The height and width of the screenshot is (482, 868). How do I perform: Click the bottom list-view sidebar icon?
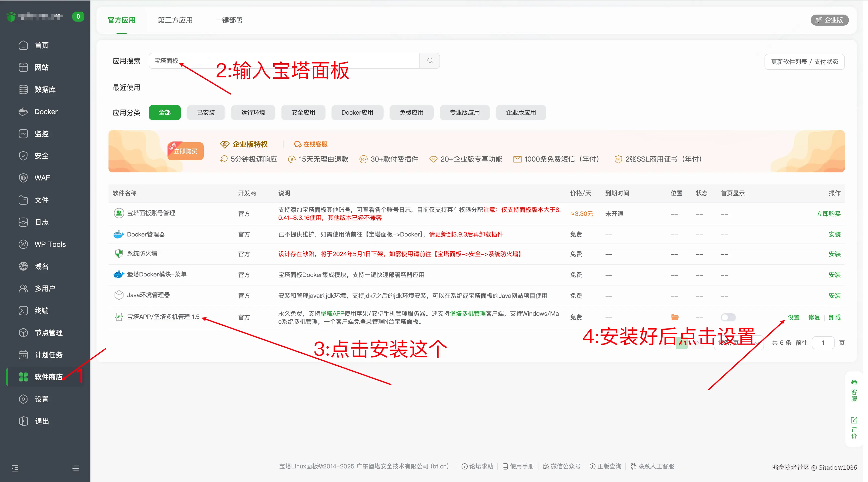tap(75, 468)
